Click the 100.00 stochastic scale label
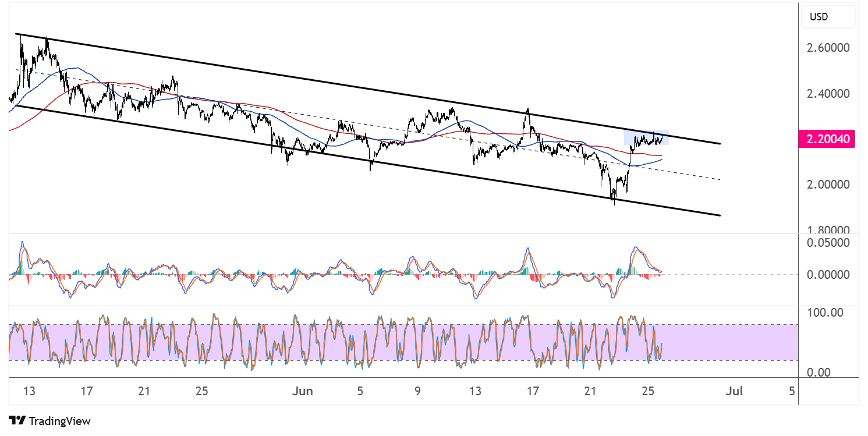This screenshot has height=436, width=868. click(x=825, y=313)
